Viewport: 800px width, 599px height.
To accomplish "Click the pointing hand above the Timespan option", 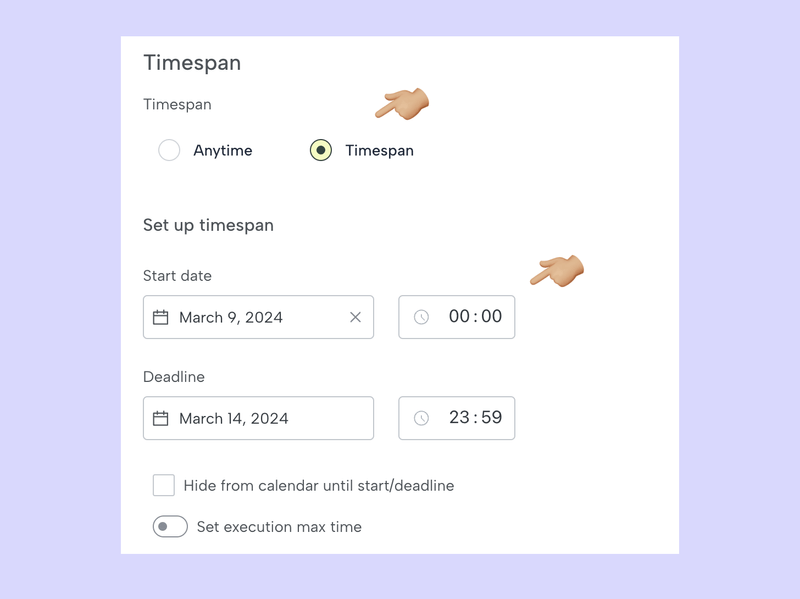I will tap(402, 103).
